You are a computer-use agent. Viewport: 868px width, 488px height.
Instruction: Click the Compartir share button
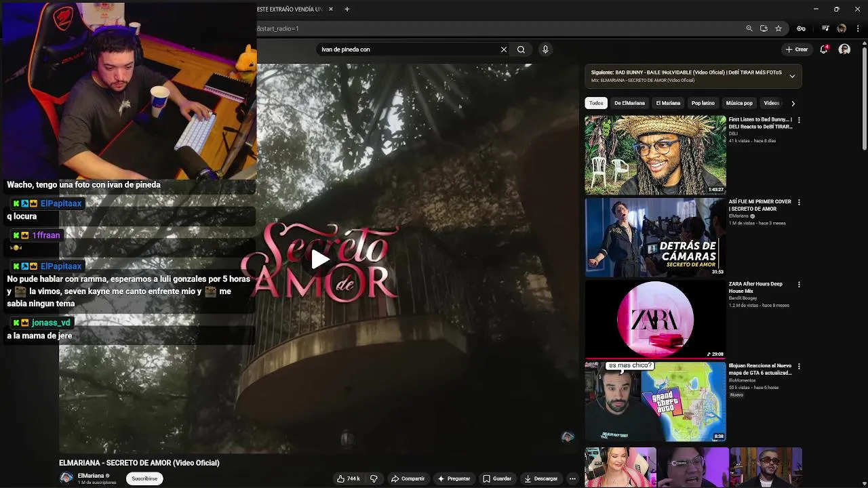tap(408, 479)
